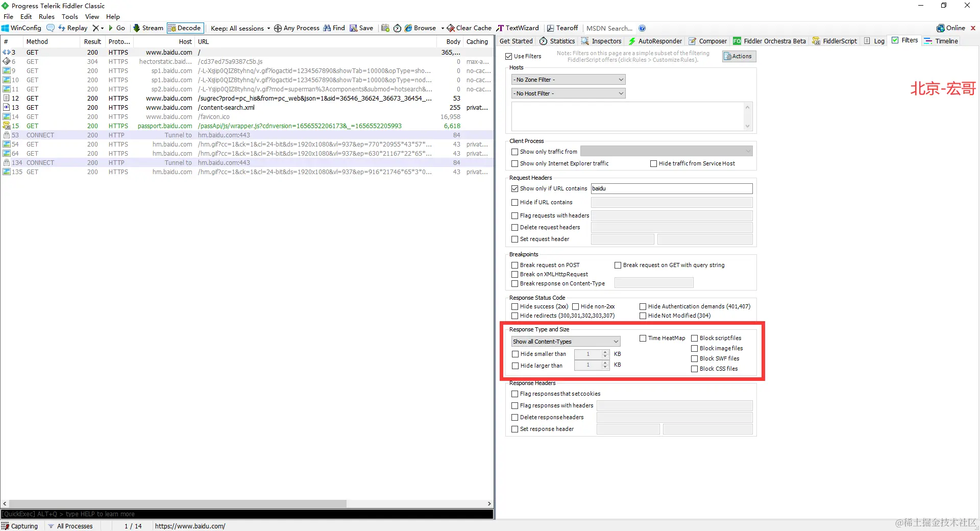Enable Hide if URL contains
This screenshot has width=980, height=531.
point(514,202)
